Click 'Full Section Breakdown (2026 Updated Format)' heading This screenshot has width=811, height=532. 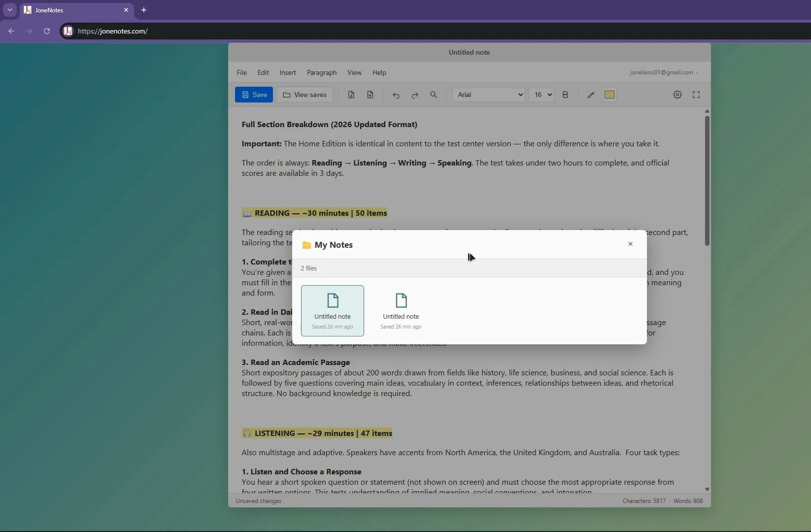tap(330, 125)
